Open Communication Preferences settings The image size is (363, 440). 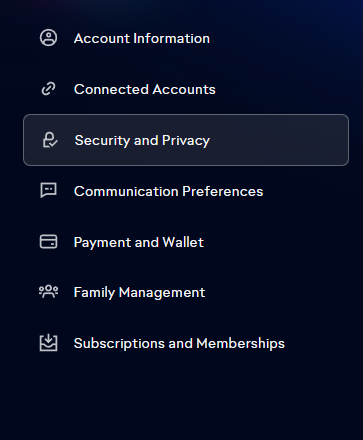tap(168, 191)
